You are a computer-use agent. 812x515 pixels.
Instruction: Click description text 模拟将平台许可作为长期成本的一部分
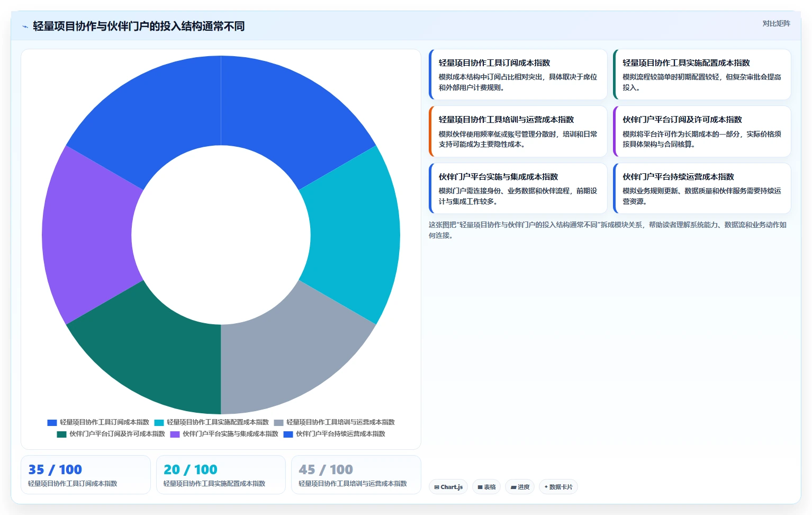tap(681, 134)
